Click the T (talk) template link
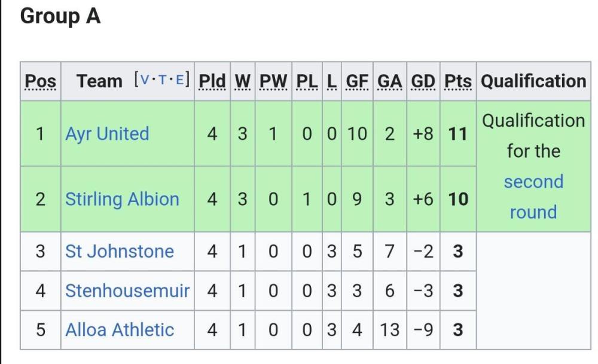This screenshot has height=364, width=598. 163,79
